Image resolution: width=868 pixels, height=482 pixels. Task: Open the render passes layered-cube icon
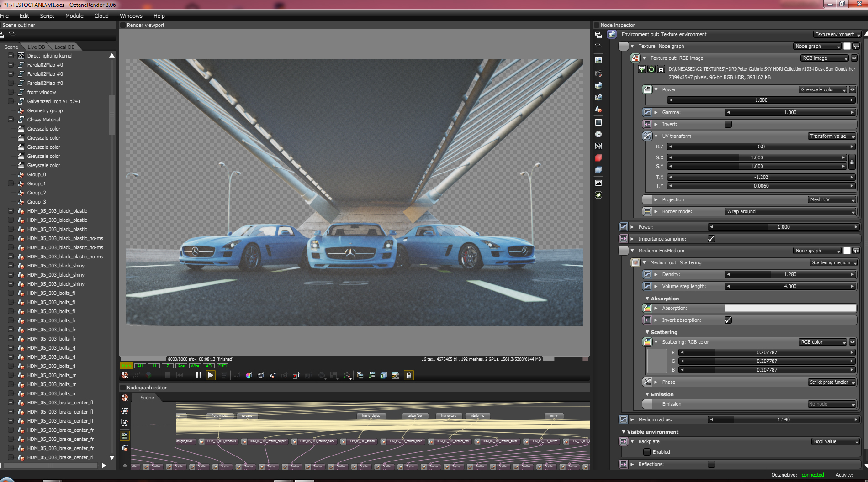click(x=598, y=170)
